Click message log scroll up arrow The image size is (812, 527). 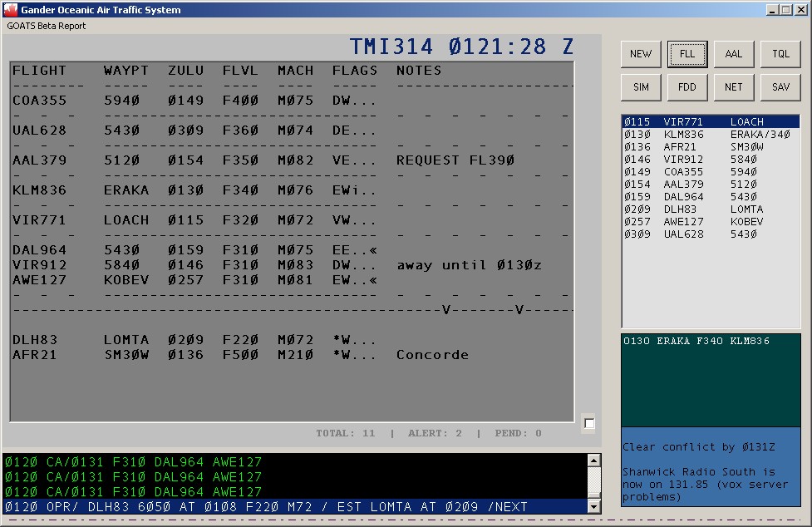[594, 460]
